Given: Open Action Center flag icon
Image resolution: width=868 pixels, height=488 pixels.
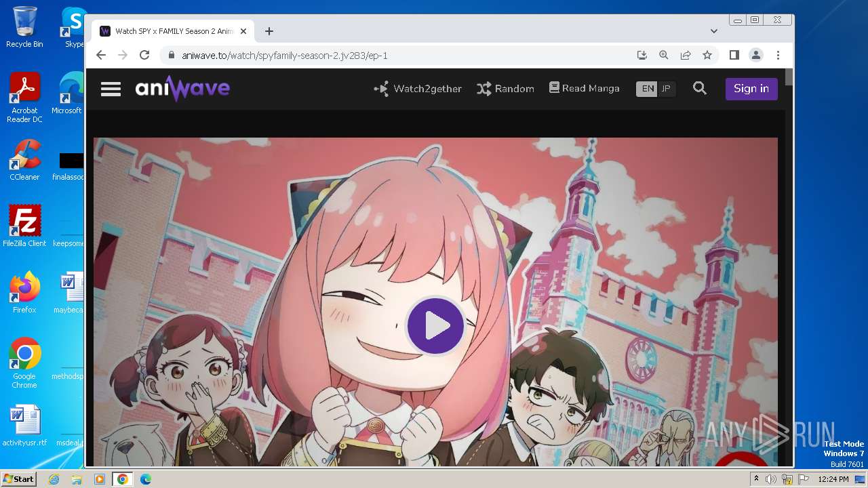Looking at the screenshot, I should click(x=804, y=479).
